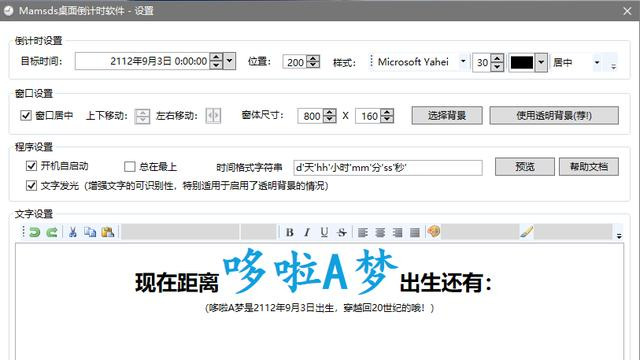Screen dimensions: 640x360
Task: Open blank font name box in text toolbar
Action: pyautogui.click(x=180, y=232)
